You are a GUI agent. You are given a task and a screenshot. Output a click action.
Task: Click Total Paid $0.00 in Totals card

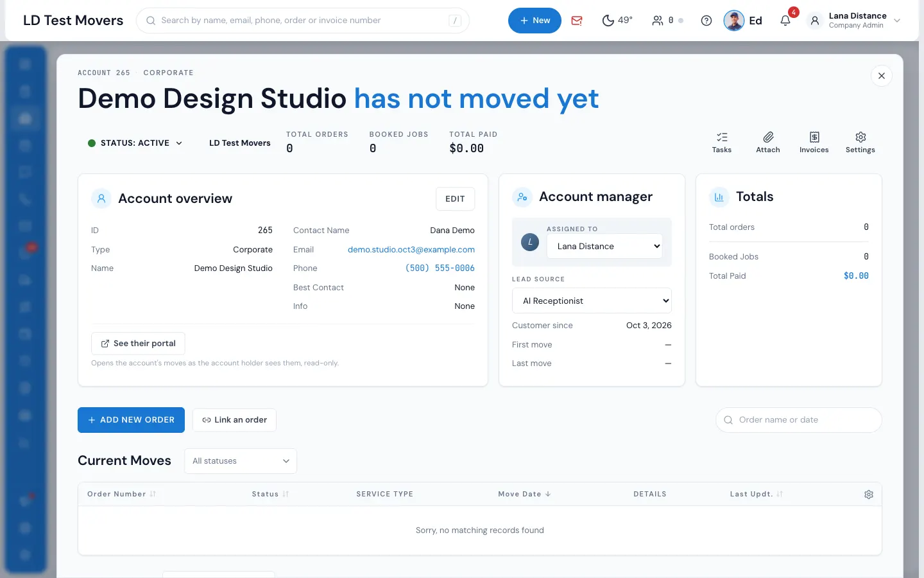pos(856,276)
